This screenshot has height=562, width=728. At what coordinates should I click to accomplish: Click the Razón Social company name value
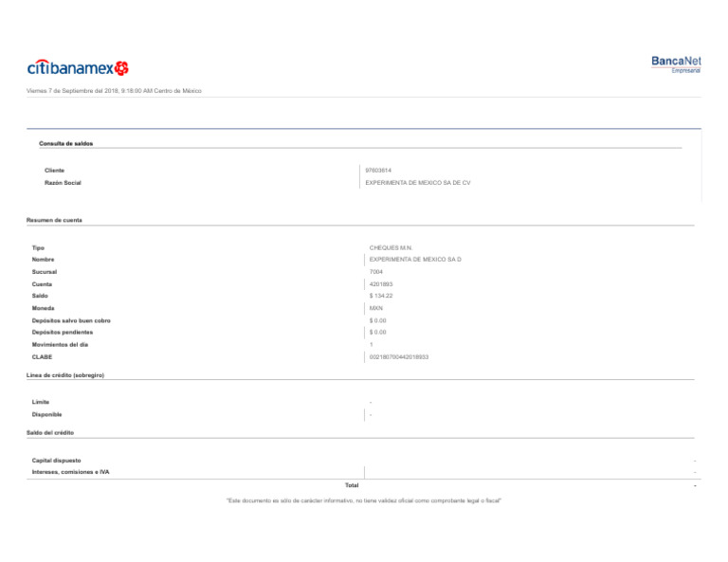(x=418, y=182)
